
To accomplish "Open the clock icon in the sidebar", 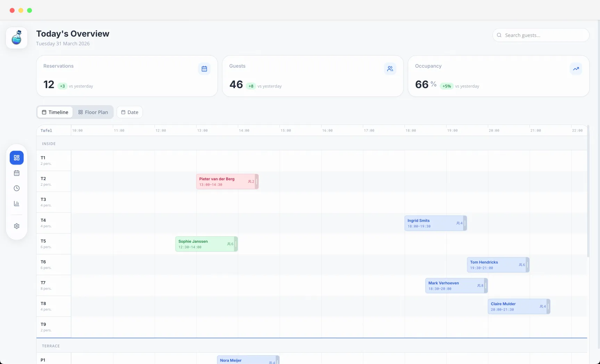I will (16, 188).
